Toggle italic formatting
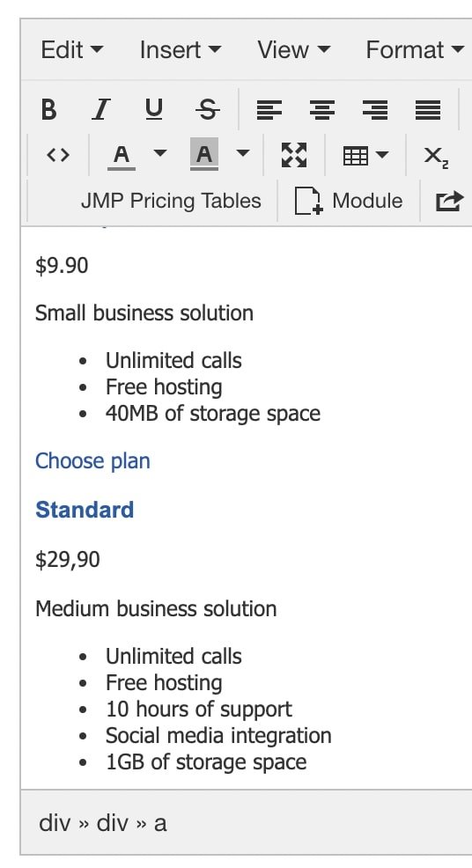This screenshot has height=868, width=472. [100, 109]
